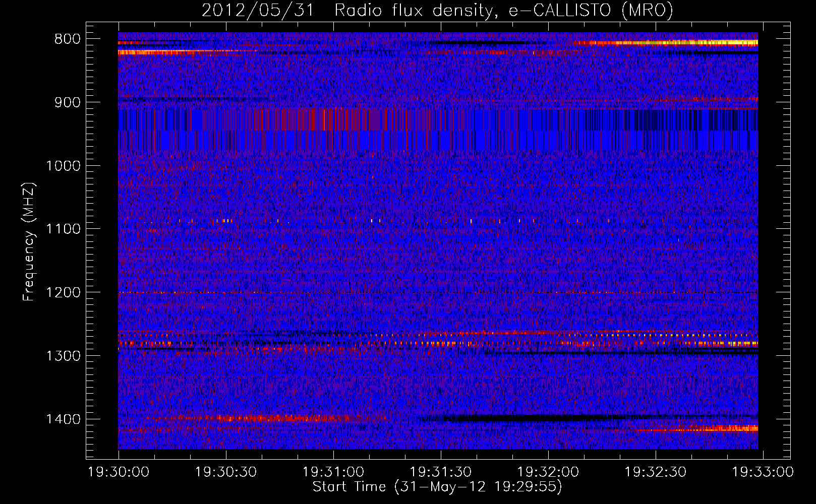This screenshot has height=504, width=816.
Task: Click the plot title '2012/05/31 Radio flux density, e-CALLISTO (MRO)'
Action: coord(437,11)
